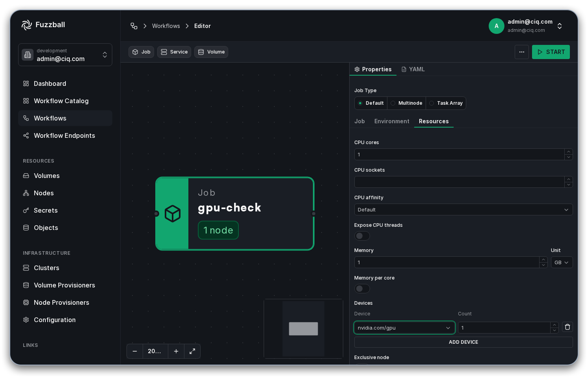Screen dimensions: 588x378
Task: Toggle Memory per core switch
Action: pyautogui.click(x=362, y=289)
